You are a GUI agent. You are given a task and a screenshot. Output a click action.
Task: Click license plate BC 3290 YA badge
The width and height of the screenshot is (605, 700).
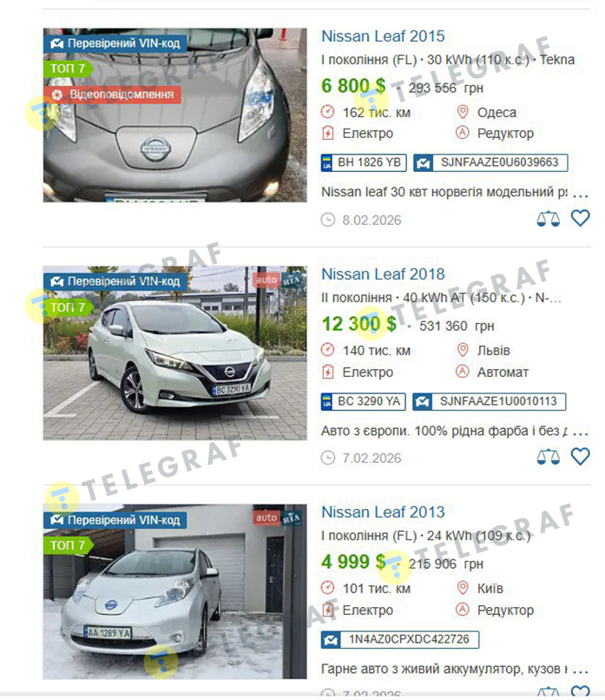click(x=363, y=401)
